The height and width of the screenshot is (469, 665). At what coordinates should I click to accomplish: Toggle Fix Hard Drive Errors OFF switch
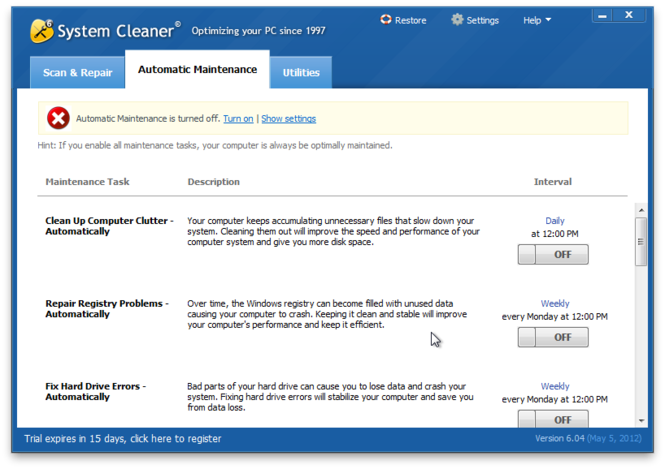(553, 419)
